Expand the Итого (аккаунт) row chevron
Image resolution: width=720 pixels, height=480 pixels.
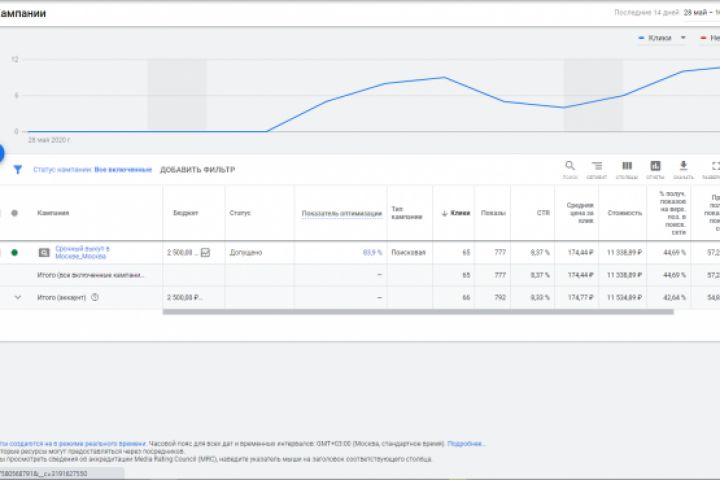(17, 297)
